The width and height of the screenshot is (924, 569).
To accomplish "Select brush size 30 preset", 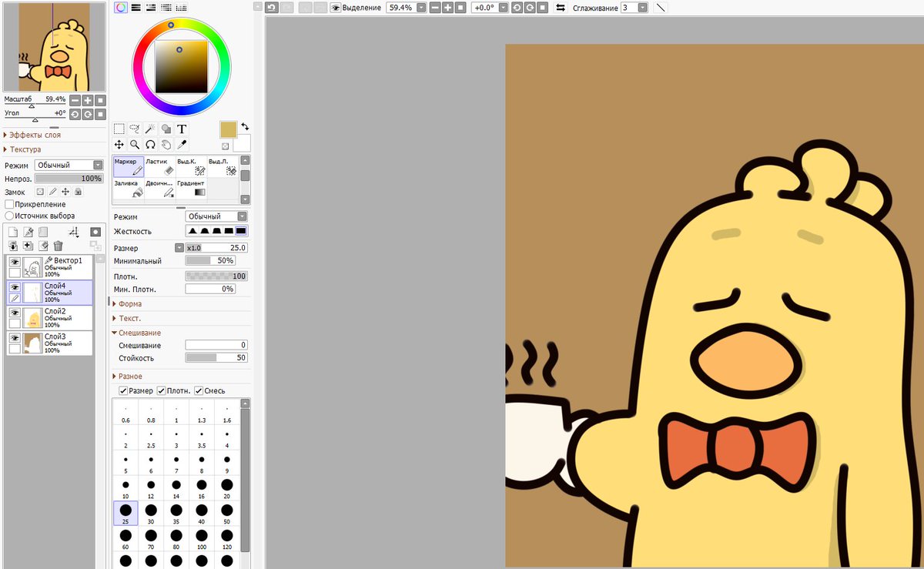I will click(x=151, y=514).
